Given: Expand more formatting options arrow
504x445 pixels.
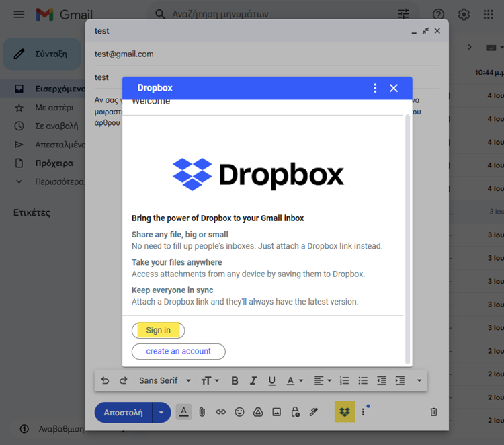Looking at the screenshot, I should tap(419, 380).
